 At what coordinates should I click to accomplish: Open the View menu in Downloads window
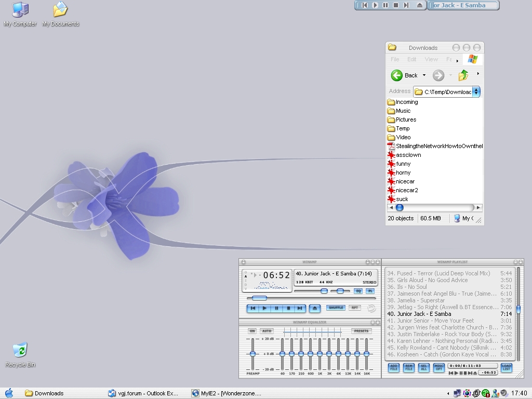coord(431,59)
